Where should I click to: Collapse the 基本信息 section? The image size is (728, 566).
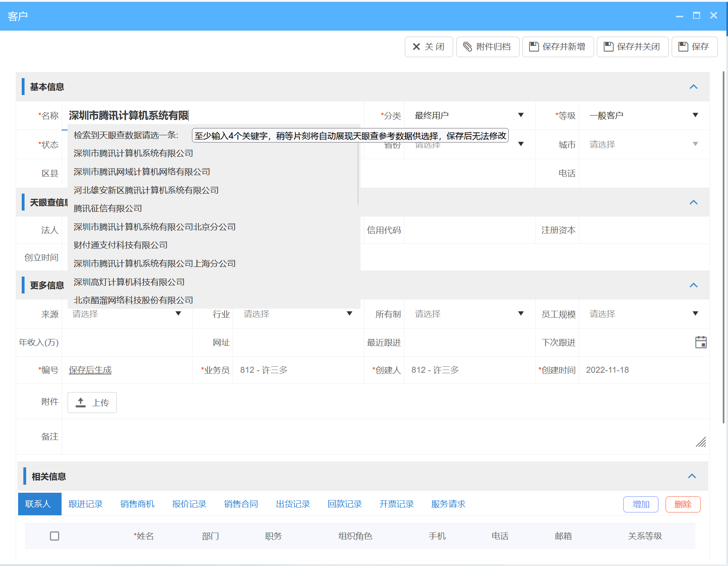(693, 87)
